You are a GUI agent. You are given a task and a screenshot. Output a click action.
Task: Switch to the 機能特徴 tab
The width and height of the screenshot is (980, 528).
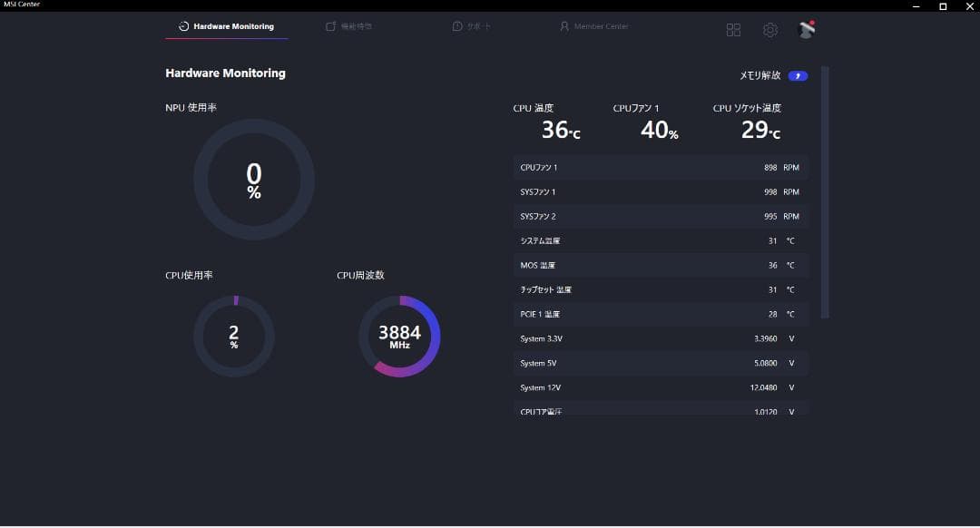[349, 26]
